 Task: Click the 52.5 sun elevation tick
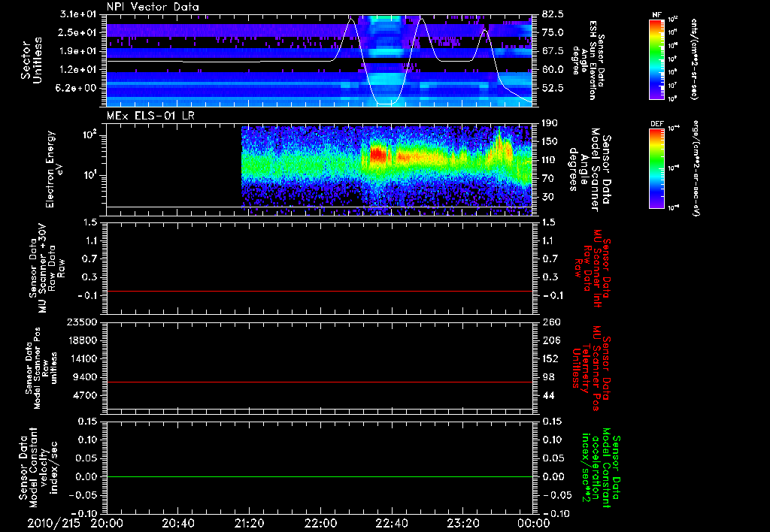point(553,88)
